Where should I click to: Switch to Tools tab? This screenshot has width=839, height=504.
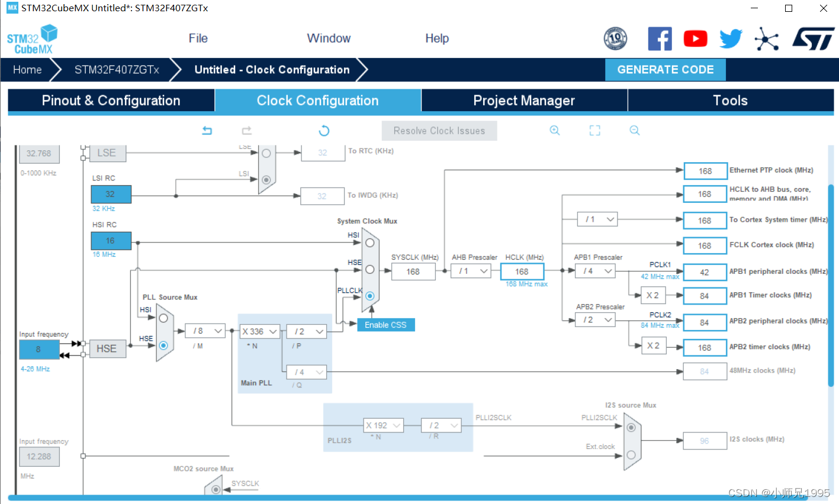tap(730, 101)
